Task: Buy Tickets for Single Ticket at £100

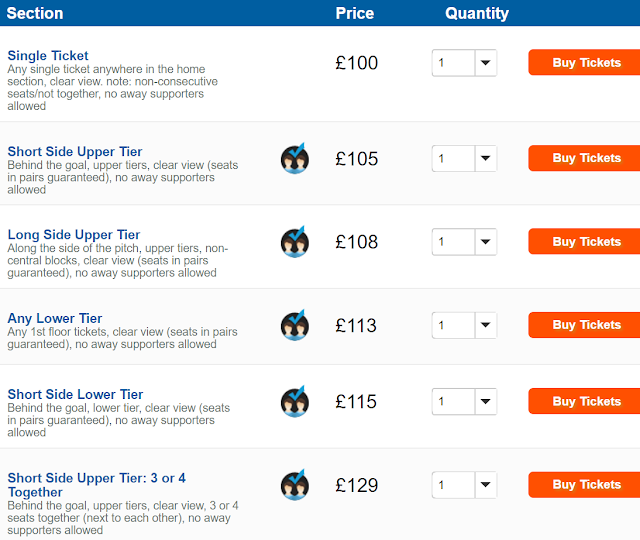Action: coord(584,62)
